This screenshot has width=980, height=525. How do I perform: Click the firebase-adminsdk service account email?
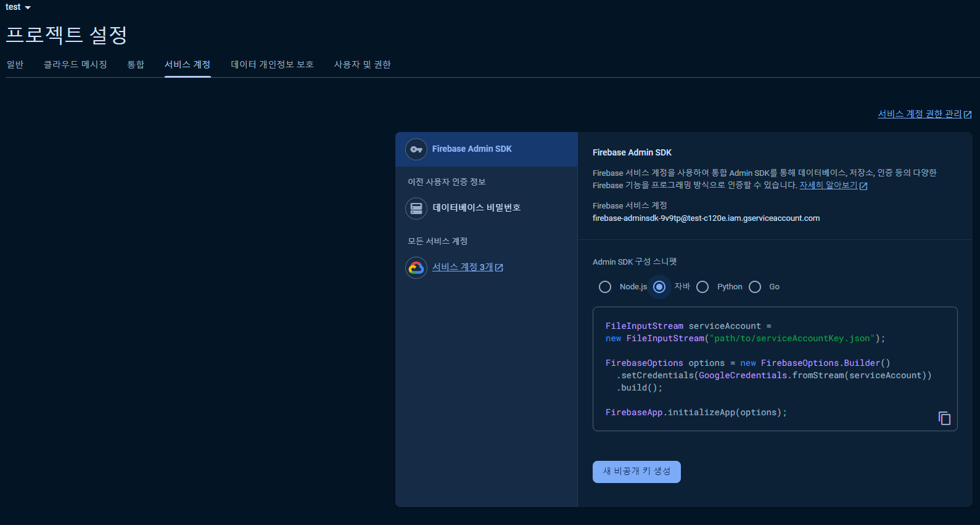coord(706,218)
